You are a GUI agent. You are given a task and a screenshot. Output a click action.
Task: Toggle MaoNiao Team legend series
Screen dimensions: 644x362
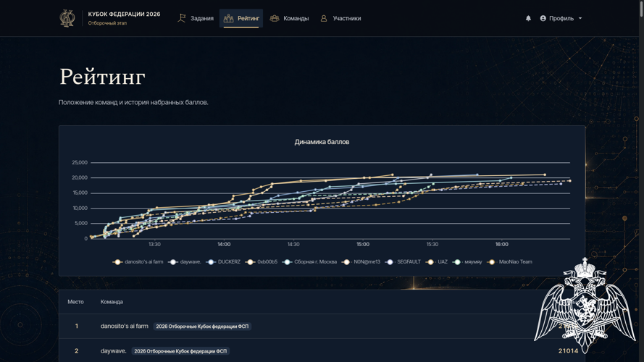(509, 262)
